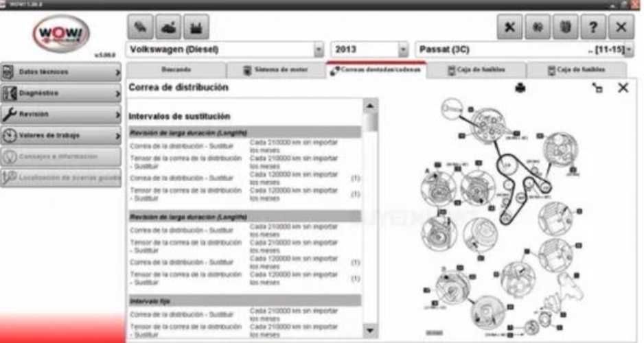Click the WOW! logo

pos(61,34)
